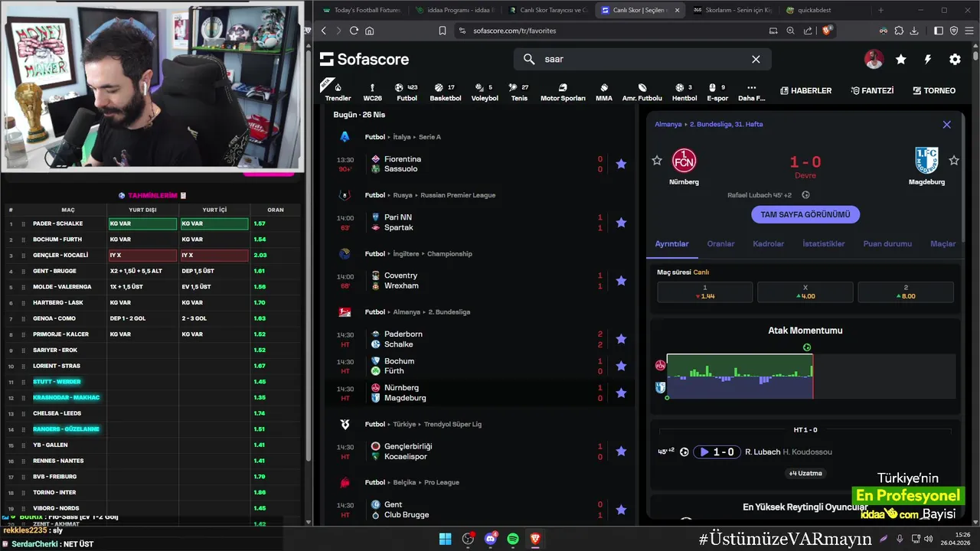The width and height of the screenshot is (980, 551).
Task: Select the Tenis sport category
Action: point(519,91)
